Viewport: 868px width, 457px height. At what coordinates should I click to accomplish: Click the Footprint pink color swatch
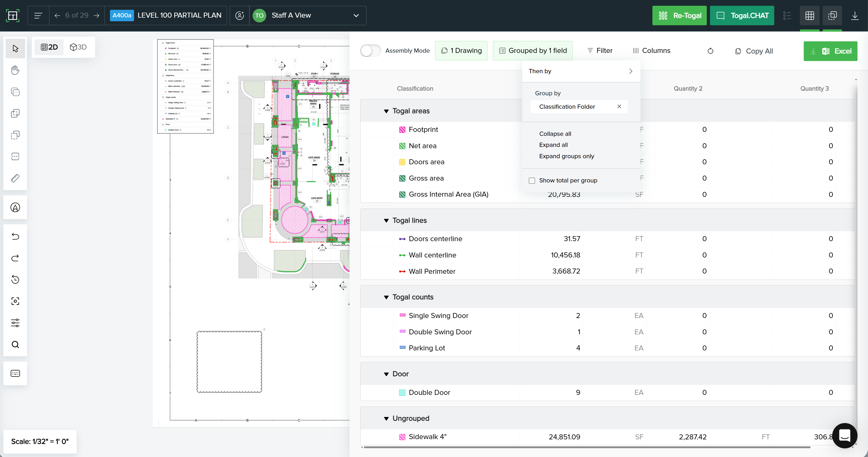pos(402,130)
